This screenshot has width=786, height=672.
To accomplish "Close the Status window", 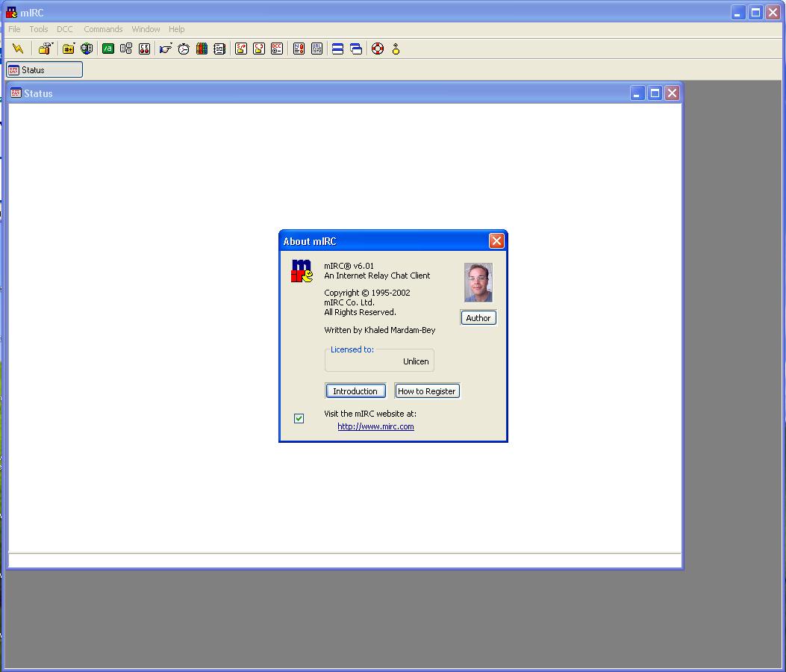I will [673, 93].
